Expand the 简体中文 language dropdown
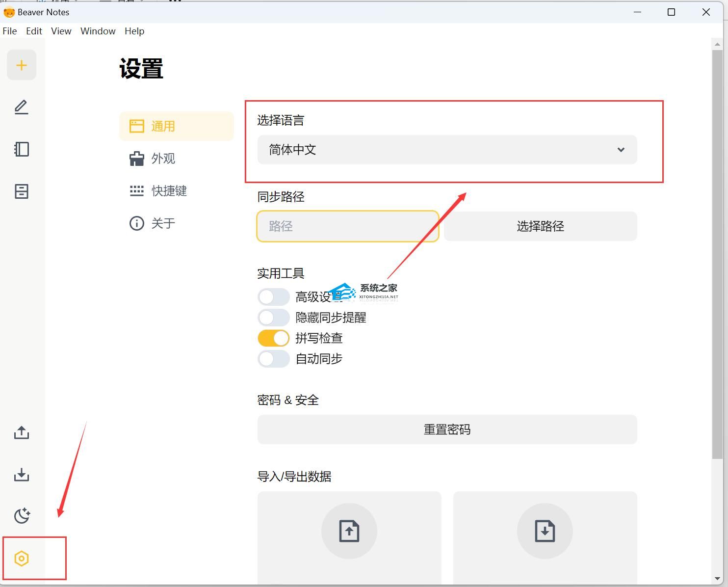This screenshot has height=587, width=728. pos(447,150)
